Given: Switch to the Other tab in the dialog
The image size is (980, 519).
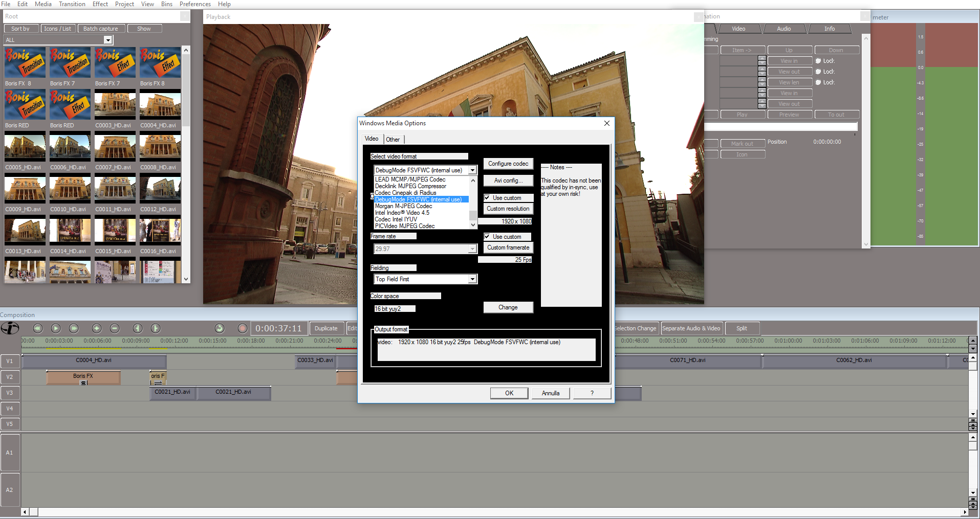Looking at the screenshot, I should click(x=393, y=140).
